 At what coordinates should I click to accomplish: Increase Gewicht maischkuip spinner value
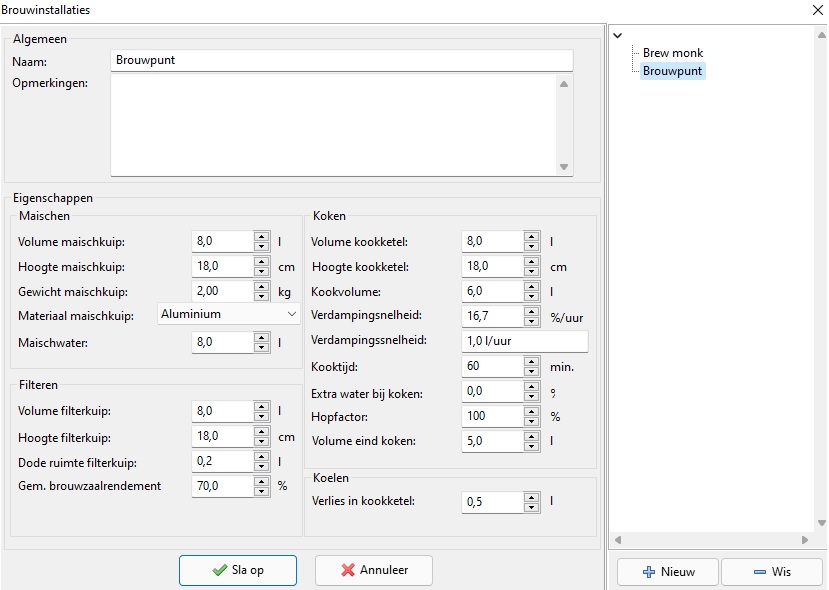pos(261,286)
